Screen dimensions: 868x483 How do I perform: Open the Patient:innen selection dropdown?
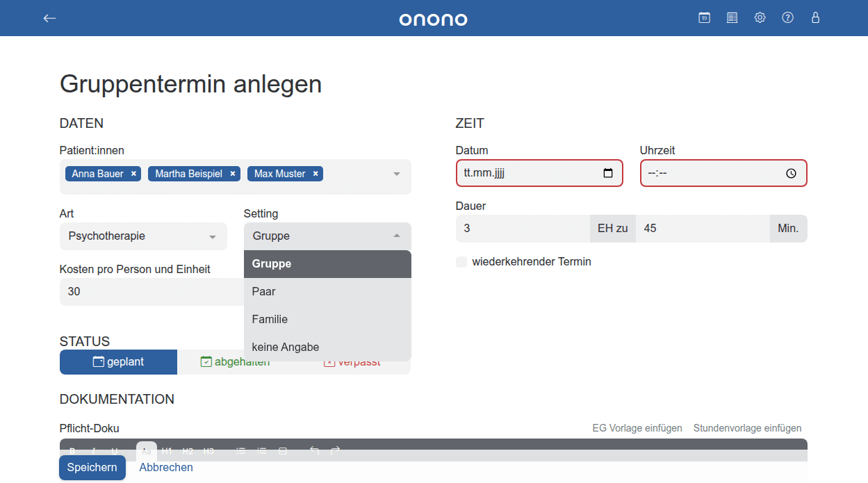coord(396,173)
